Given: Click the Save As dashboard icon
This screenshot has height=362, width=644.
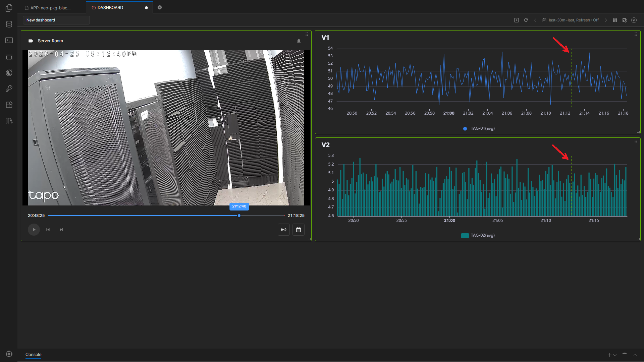Looking at the screenshot, I should pyautogui.click(x=625, y=20).
